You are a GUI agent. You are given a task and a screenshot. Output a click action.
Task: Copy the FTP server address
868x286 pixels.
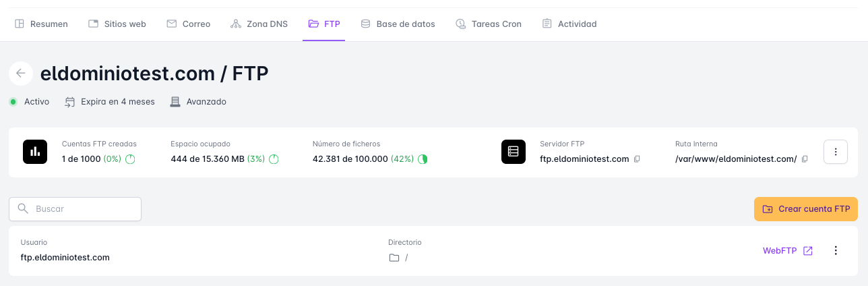pos(637,159)
